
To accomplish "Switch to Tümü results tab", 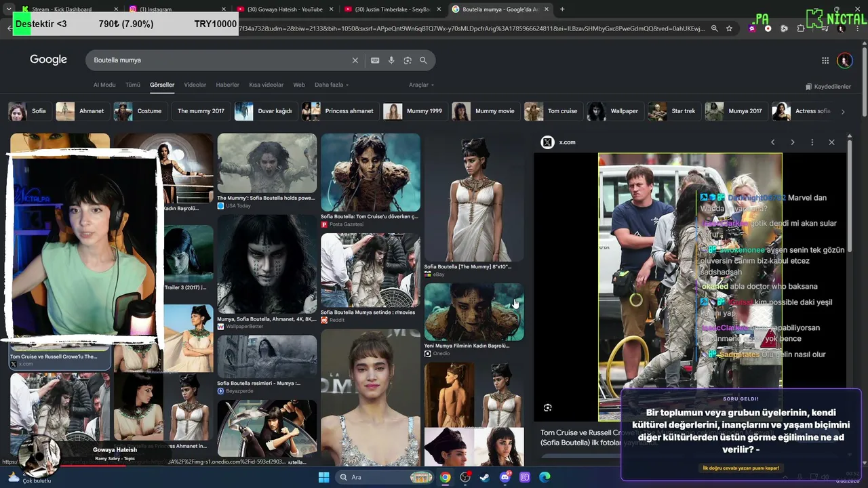I will 133,85.
